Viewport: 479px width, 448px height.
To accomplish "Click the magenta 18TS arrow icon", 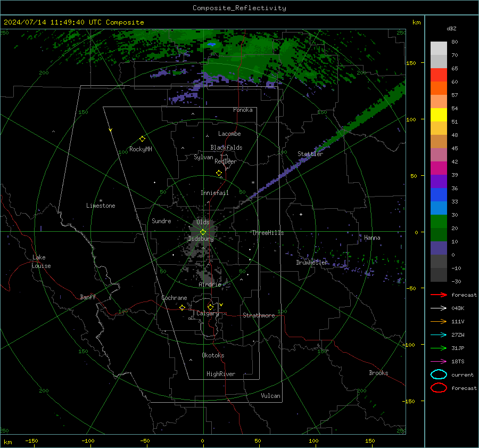I will point(439,362).
